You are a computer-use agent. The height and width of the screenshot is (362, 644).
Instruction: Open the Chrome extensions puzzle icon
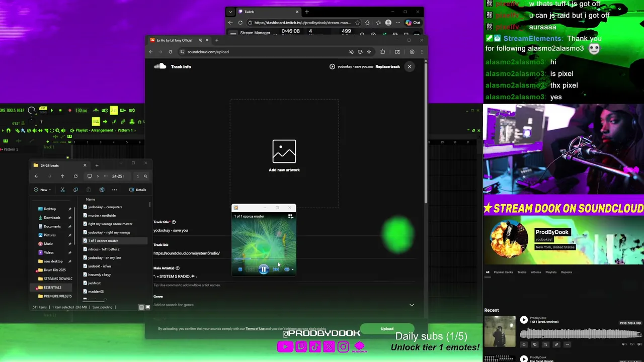pos(383,52)
